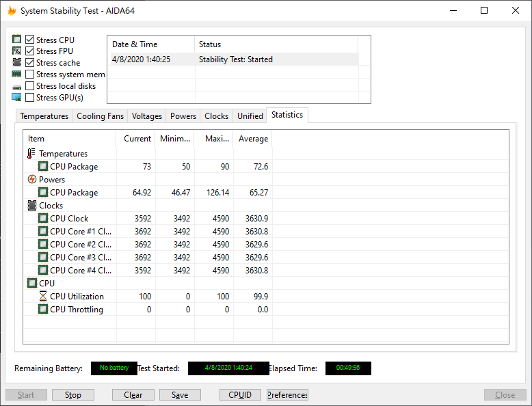Image resolution: width=532 pixels, height=406 pixels.
Task: Minimize the System Stability Test window
Action: pos(453,10)
